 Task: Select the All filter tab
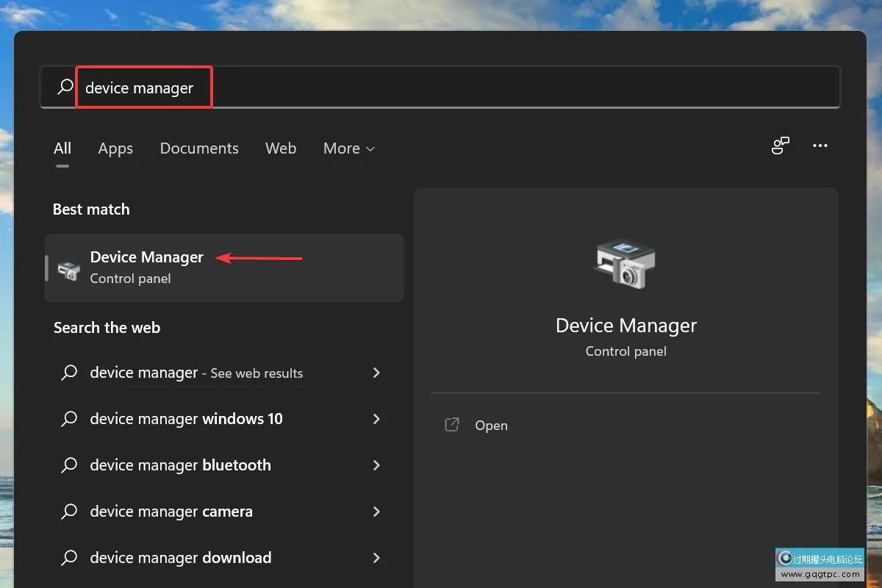(x=62, y=148)
